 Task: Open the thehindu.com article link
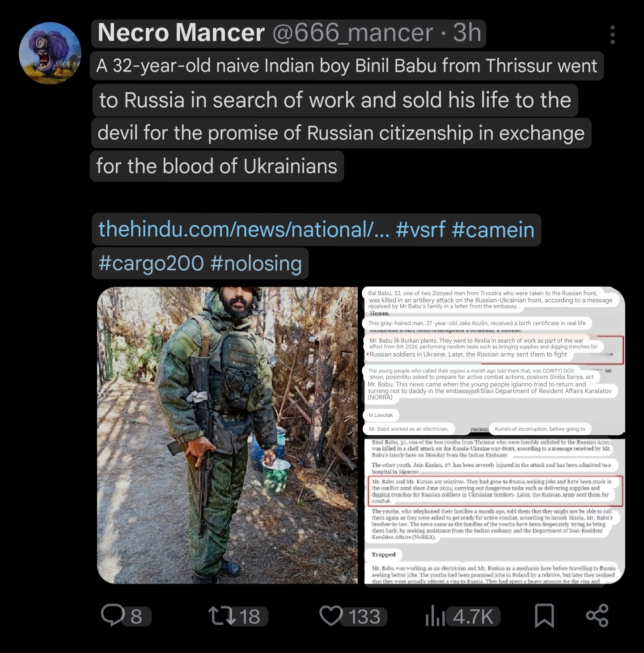tap(244, 229)
